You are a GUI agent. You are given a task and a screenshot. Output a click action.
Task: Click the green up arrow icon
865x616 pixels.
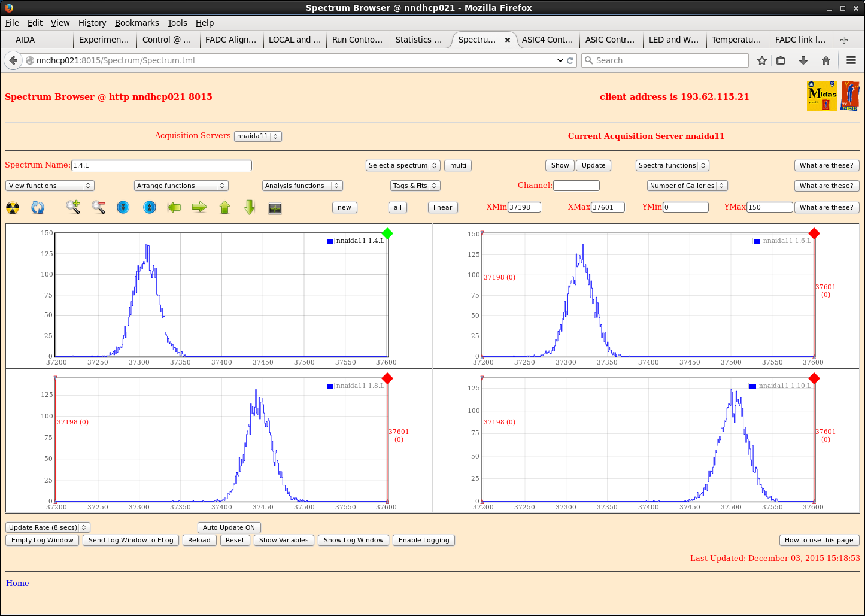[x=224, y=207]
